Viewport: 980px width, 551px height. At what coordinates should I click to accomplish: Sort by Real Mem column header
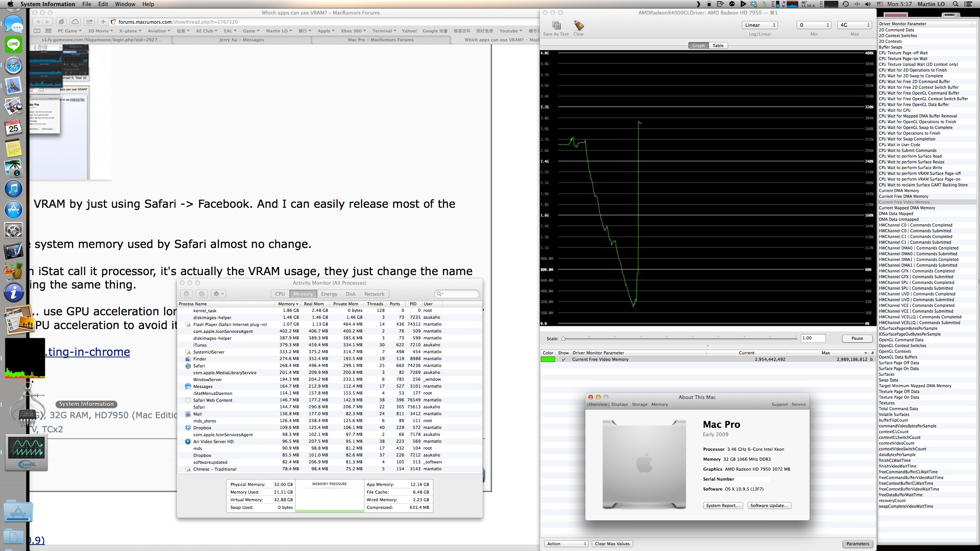tap(314, 304)
